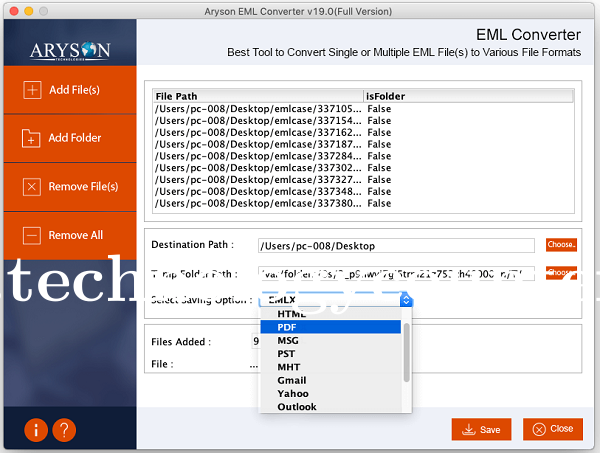Select file row ending in 337105...
Image resolution: width=600 pixels, height=453 pixels.
[x=364, y=109]
